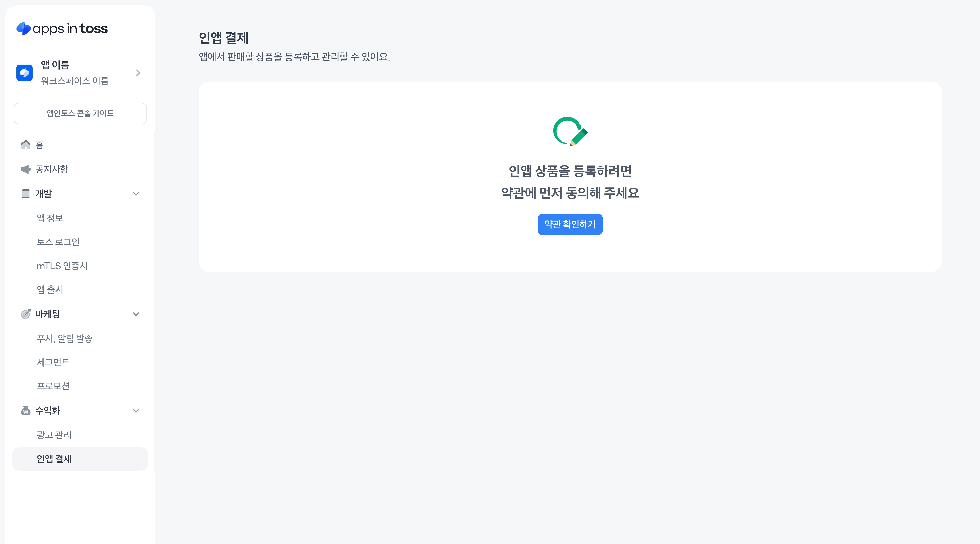
Task: Click the apps in toss logo
Action: click(x=62, y=29)
